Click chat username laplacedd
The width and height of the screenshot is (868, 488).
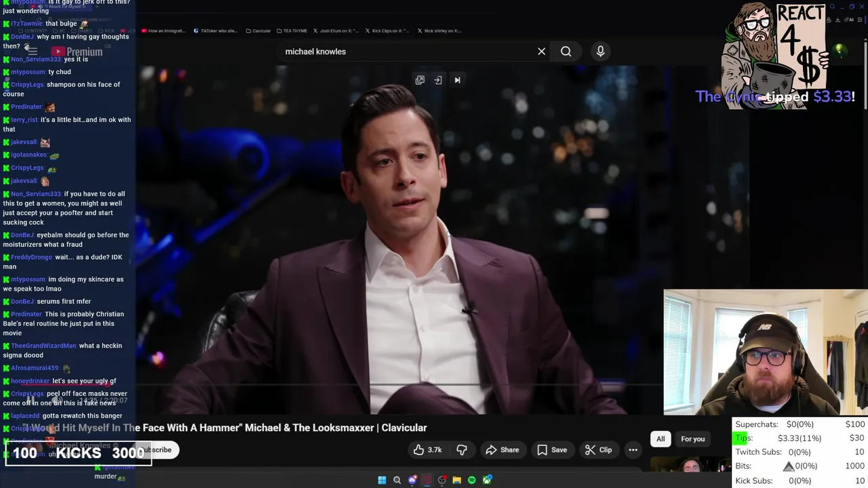(25, 415)
